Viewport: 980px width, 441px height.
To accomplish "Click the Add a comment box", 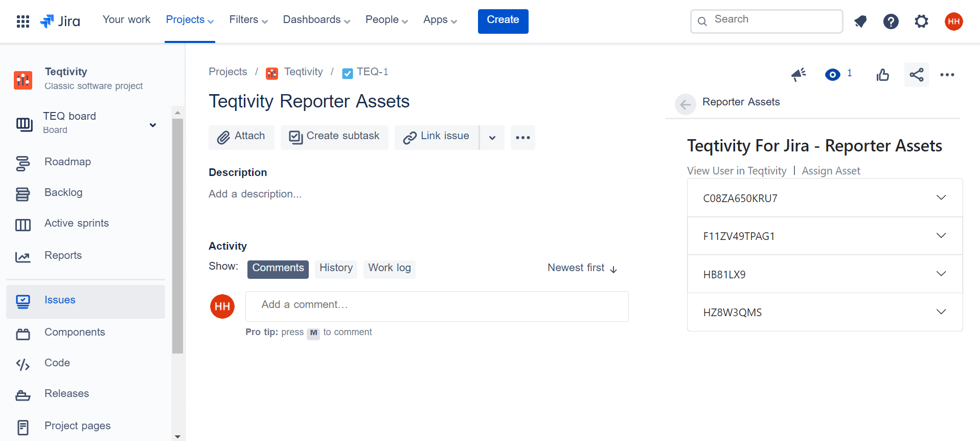I will pos(437,306).
